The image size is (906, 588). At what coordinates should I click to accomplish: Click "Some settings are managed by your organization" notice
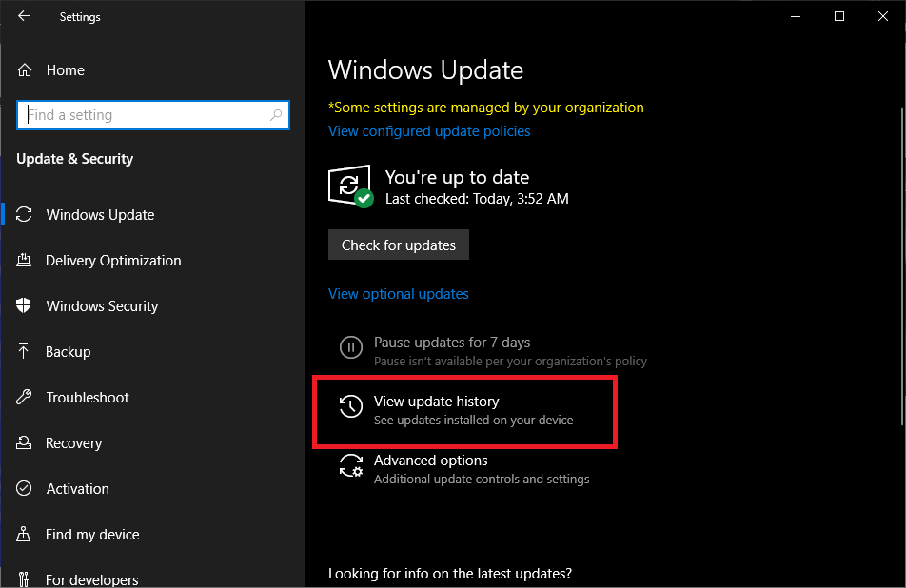click(486, 108)
